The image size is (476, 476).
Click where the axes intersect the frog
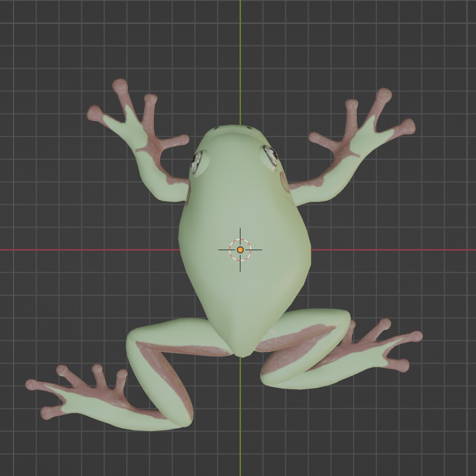[240, 250]
